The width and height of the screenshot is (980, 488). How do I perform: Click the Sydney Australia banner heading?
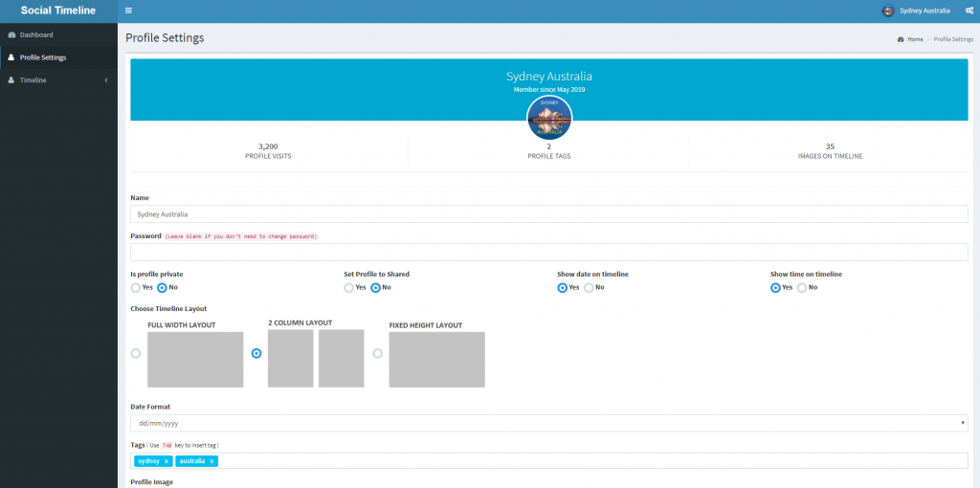click(548, 77)
